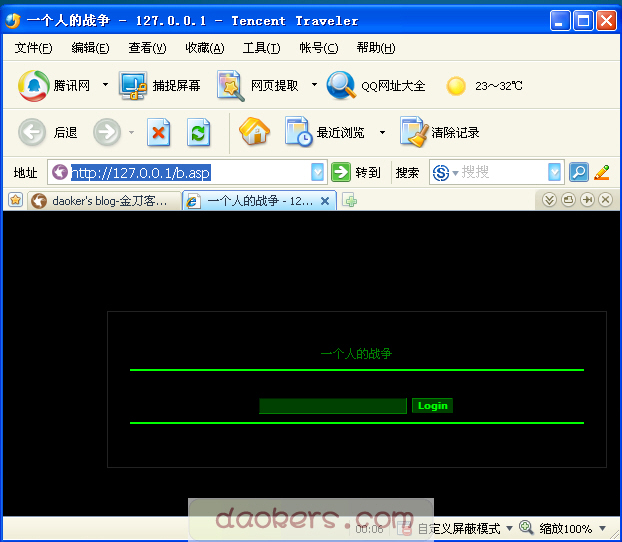Click the search magnifier button
The image size is (622, 542).
click(x=579, y=172)
